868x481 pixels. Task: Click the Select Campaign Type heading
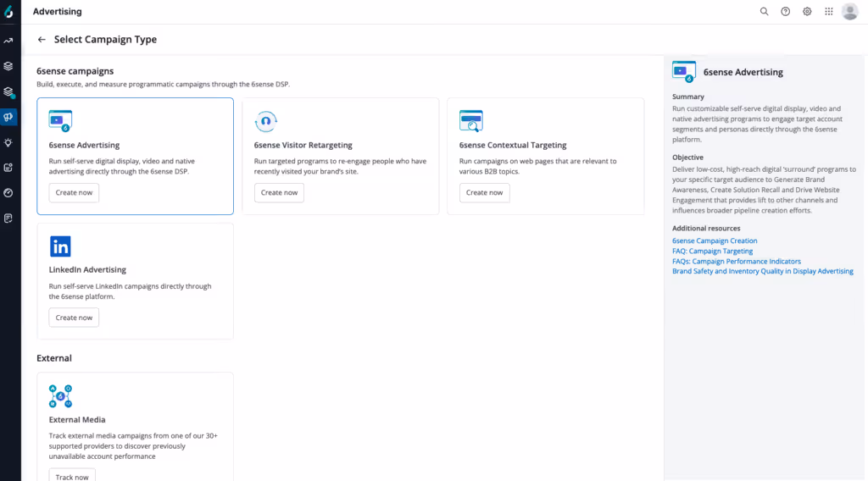(x=105, y=39)
